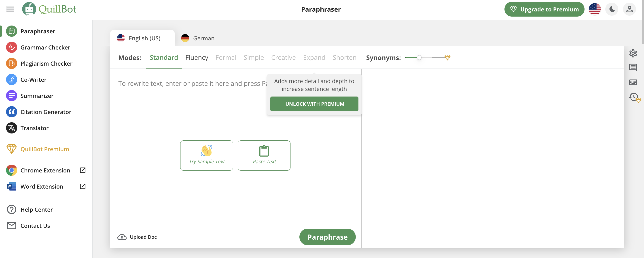The image size is (644, 258).
Task: Open the Contact Us link
Action: (35, 226)
